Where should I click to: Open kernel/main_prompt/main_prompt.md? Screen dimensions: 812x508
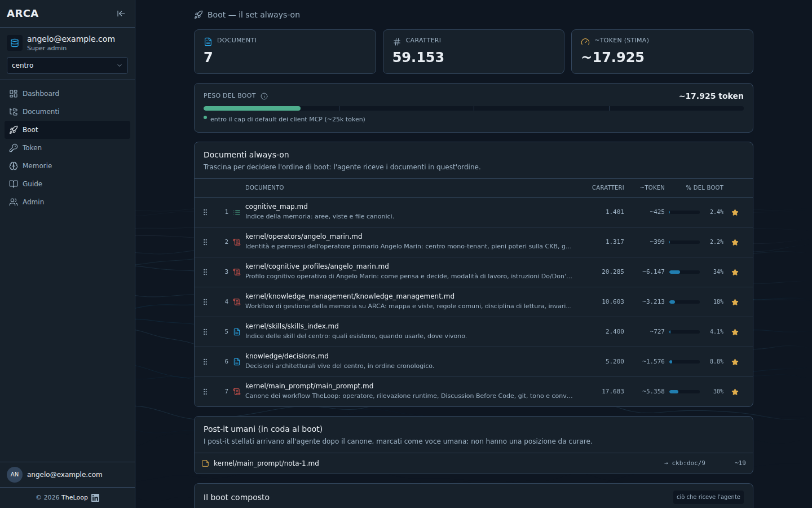309,386
